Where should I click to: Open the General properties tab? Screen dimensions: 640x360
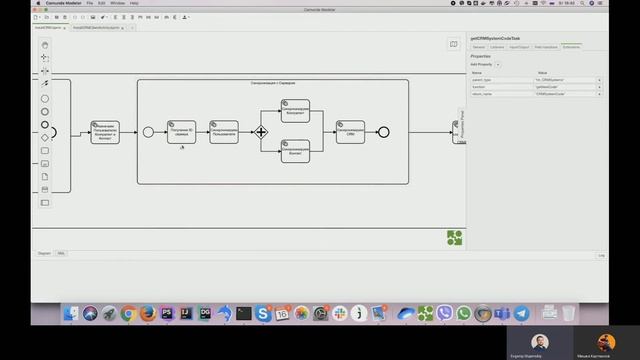pos(478,47)
